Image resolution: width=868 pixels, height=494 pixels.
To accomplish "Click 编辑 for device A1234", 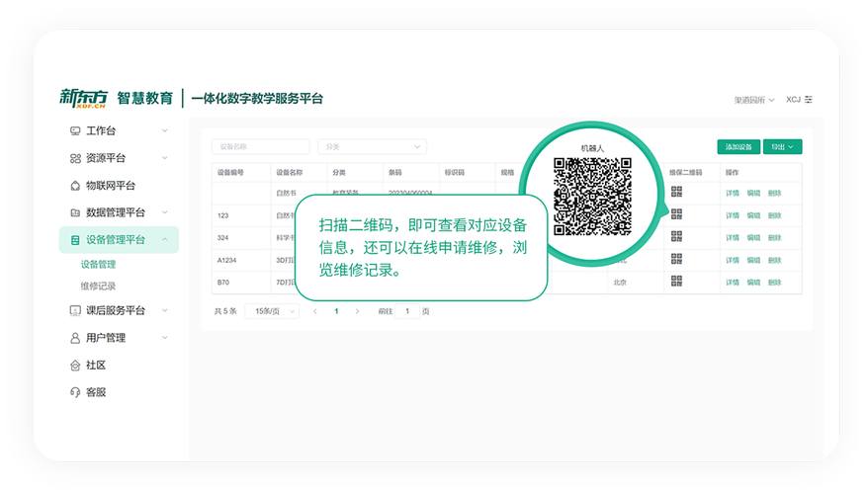I will (x=753, y=260).
